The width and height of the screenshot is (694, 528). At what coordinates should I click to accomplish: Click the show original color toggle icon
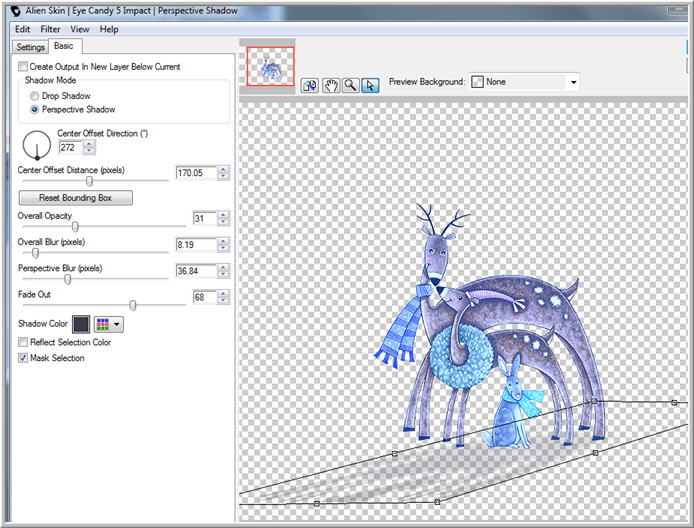click(310, 85)
